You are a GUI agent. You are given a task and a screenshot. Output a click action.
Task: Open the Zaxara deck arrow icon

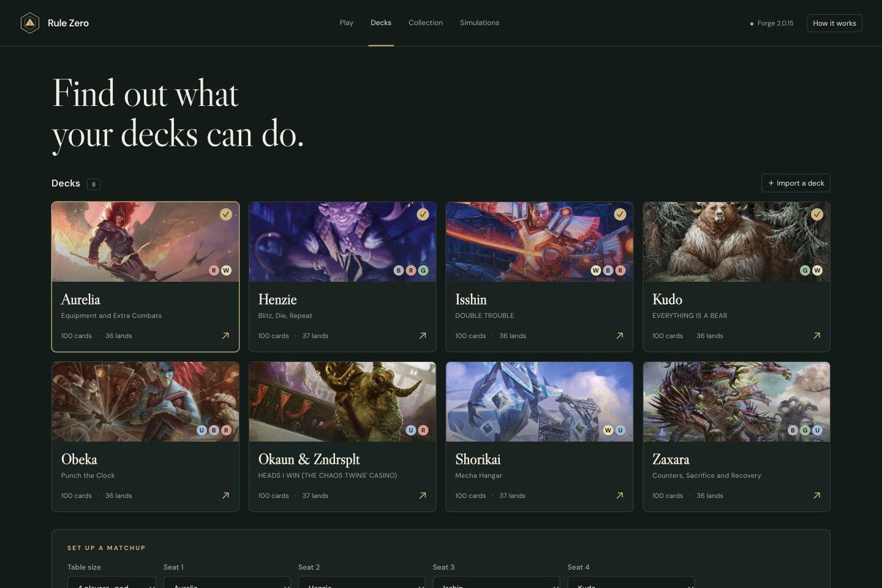tap(816, 496)
